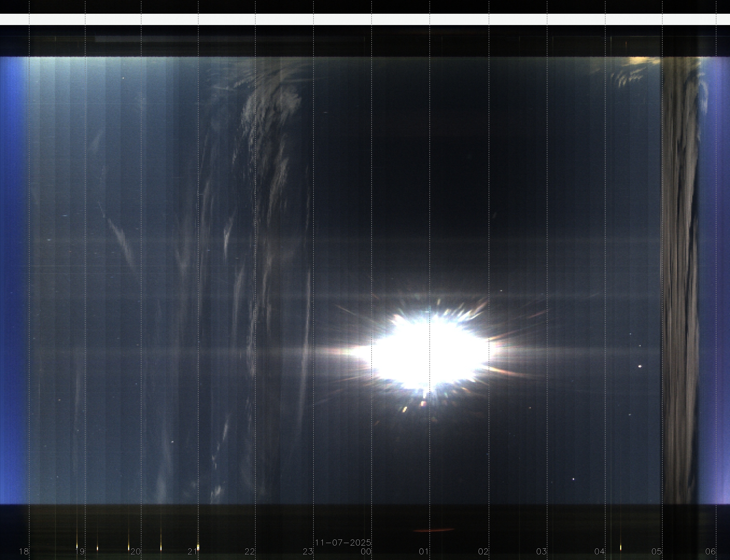The height and width of the screenshot is (560, 730).
Task: Click the 19 hour label
Action: [80, 551]
